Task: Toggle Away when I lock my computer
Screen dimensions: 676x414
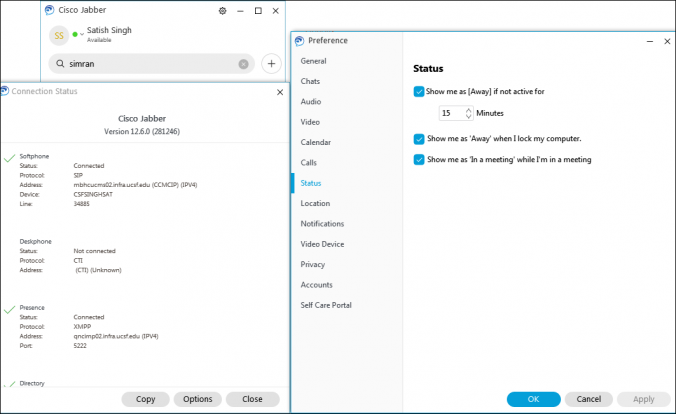Action: (x=419, y=139)
